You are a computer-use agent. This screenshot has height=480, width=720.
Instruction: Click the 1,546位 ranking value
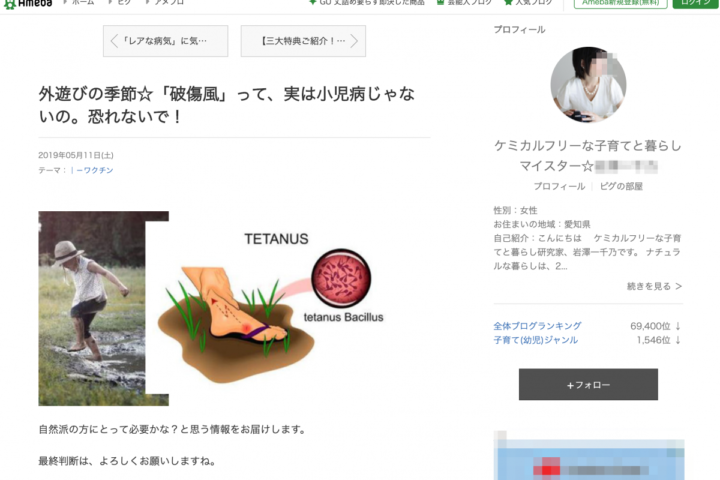(653, 340)
